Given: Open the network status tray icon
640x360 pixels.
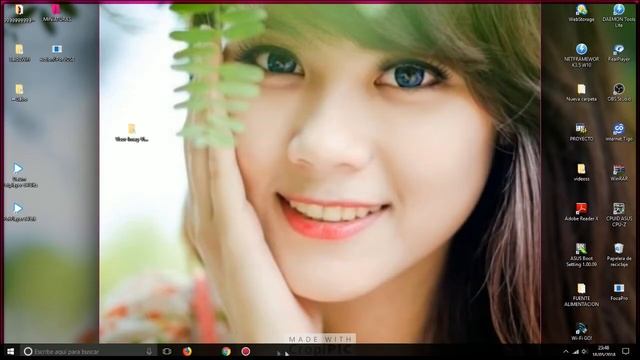Looking at the screenshot, I should pos(576,351).
